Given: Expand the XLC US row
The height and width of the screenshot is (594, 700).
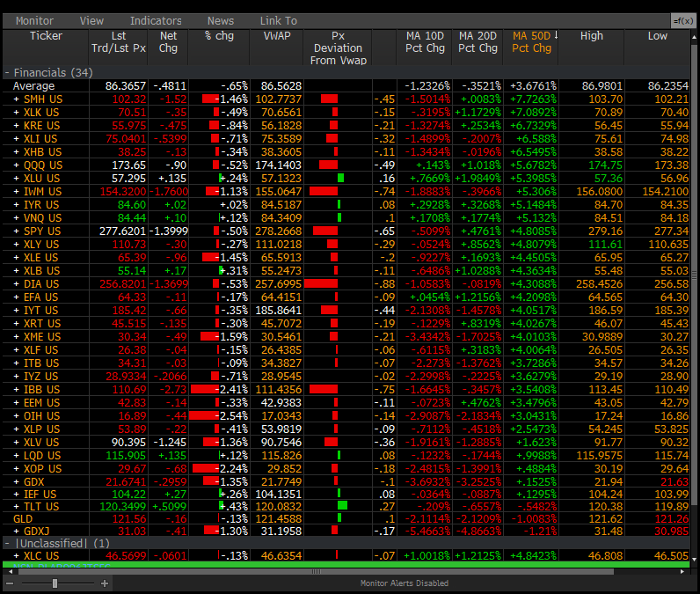Looking at the screenshot, I should click(17, 556).
